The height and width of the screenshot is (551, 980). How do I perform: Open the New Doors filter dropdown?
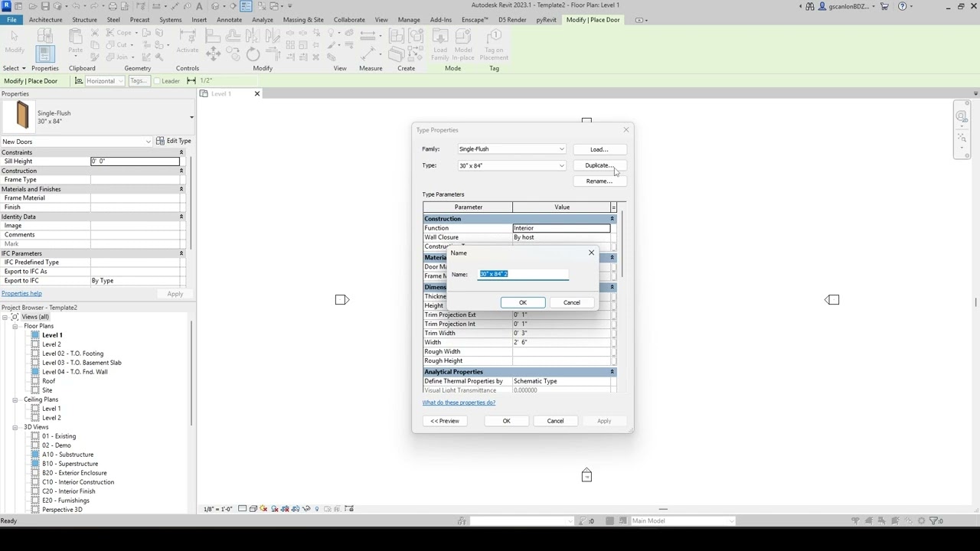pyautogui.click(x=77, y=142)
